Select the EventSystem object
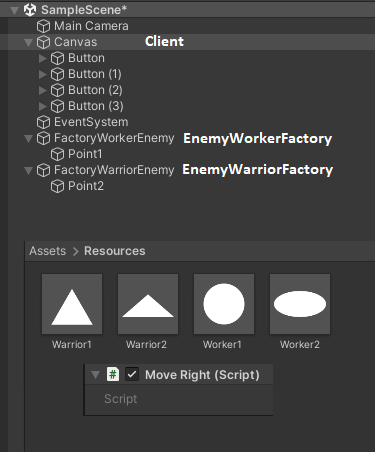 [91, 122]
